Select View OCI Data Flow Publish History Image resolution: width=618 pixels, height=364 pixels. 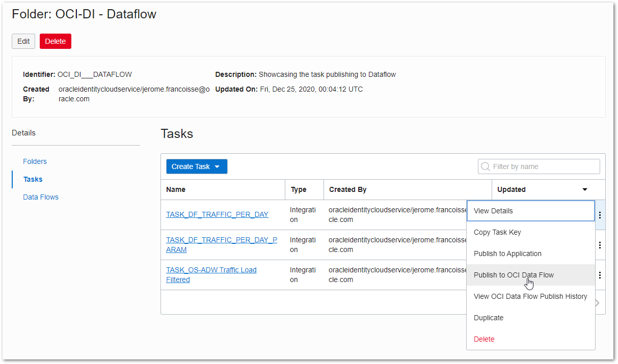530,296
